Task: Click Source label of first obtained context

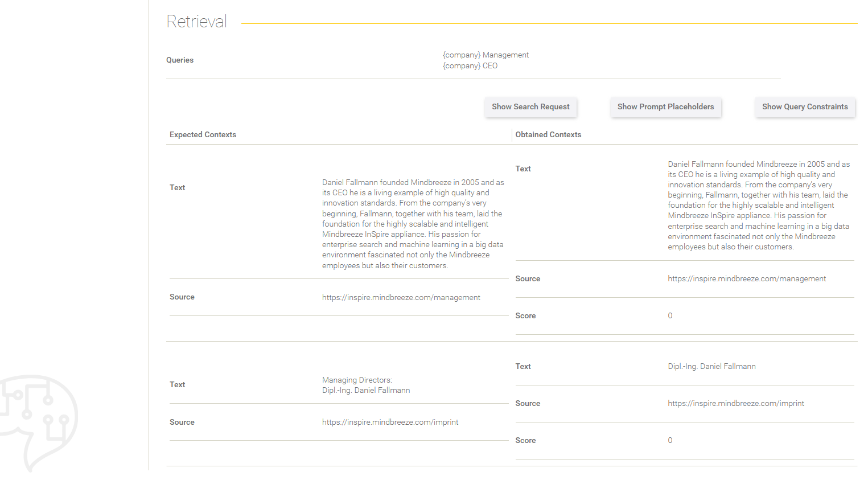Action: coord(528,279)
